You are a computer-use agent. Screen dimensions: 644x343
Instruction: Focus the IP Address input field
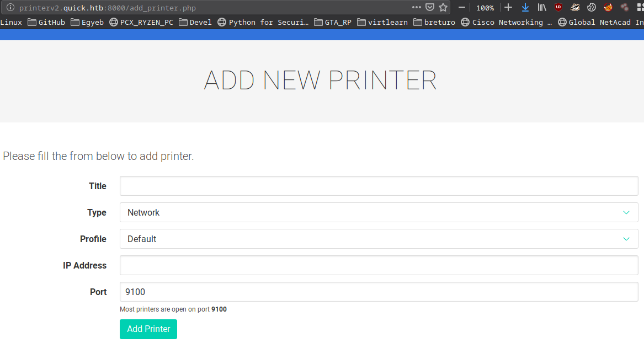(379, 265)
